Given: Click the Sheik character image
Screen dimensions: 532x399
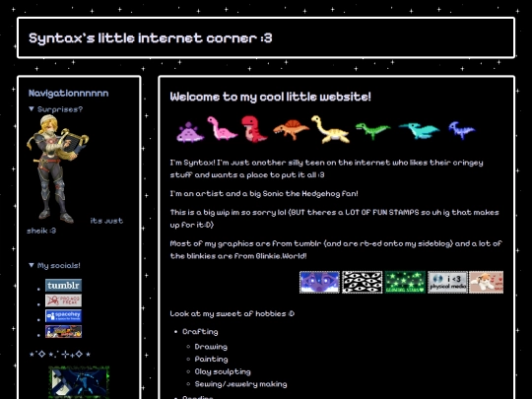Looking at the screenshot, I should [57, 169].
